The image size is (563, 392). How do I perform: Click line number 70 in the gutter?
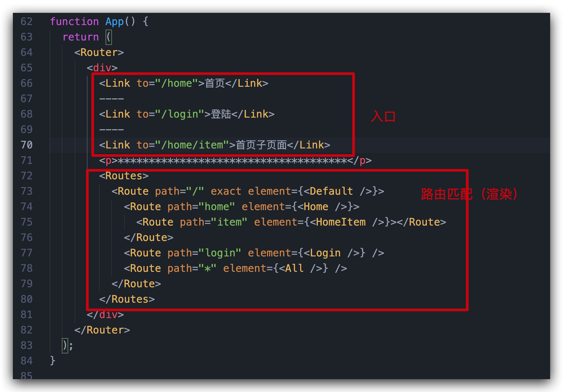coord(27,145)
